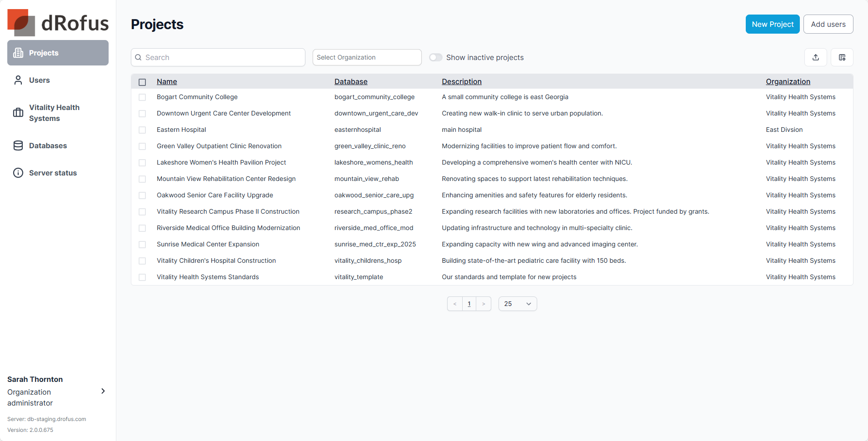Open the Select Organization dropdown
This screenshot has height=441, width=868.
pyautogui.click(x=367, y=57)
